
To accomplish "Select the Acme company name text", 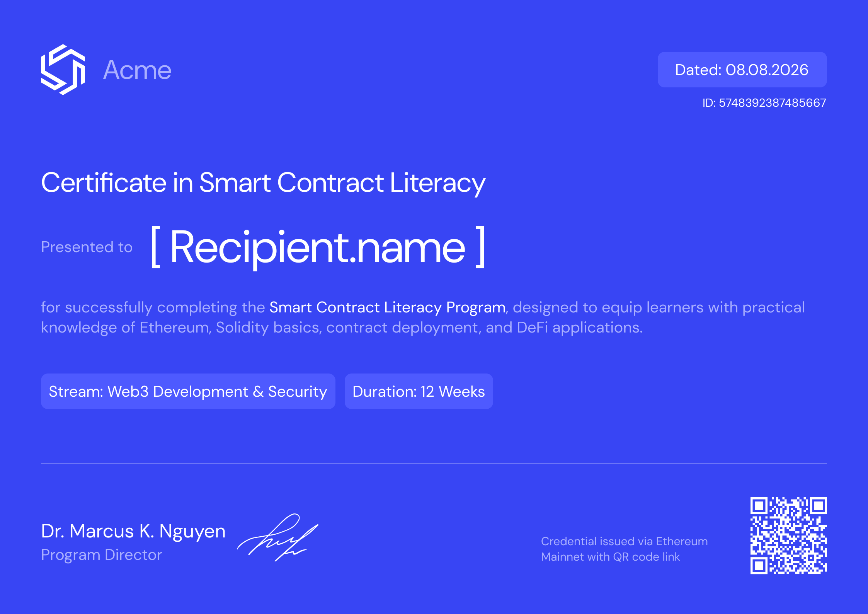I will click(137, 70).
